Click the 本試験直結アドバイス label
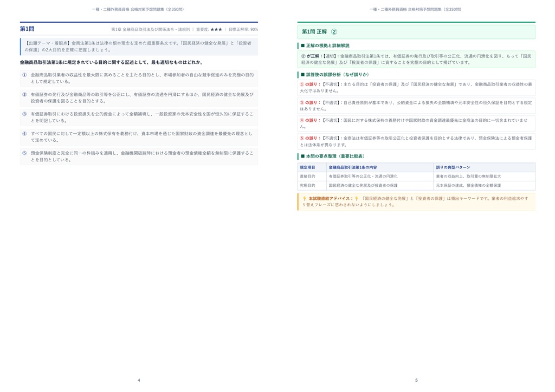Viewport: 555px width, 392px height. point(331,199)
